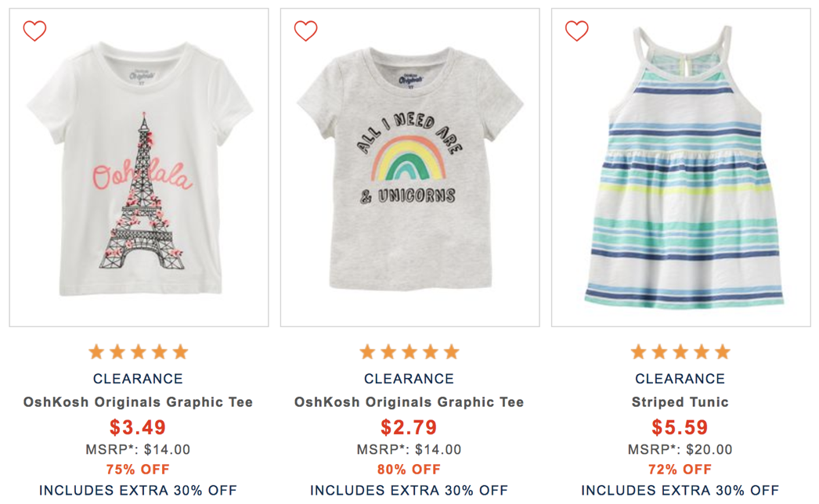Screen dimensions: 819x504
Task: Click the 75% OFF discount label
Action: click(x=138, y=470)
